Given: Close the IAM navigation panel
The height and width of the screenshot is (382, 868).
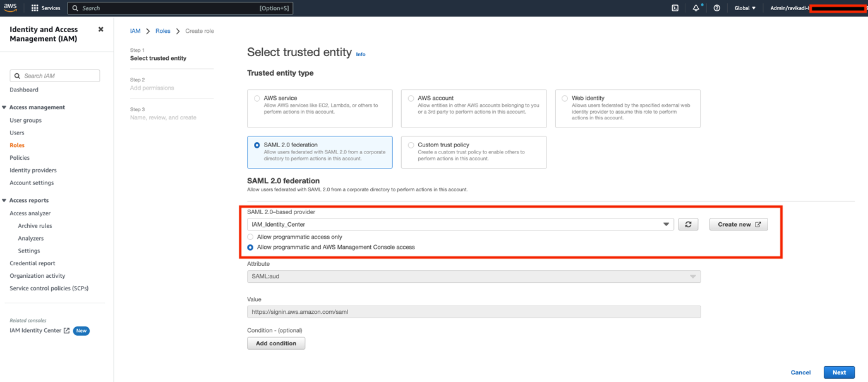Looking at the screenshot, I should 100,30.
